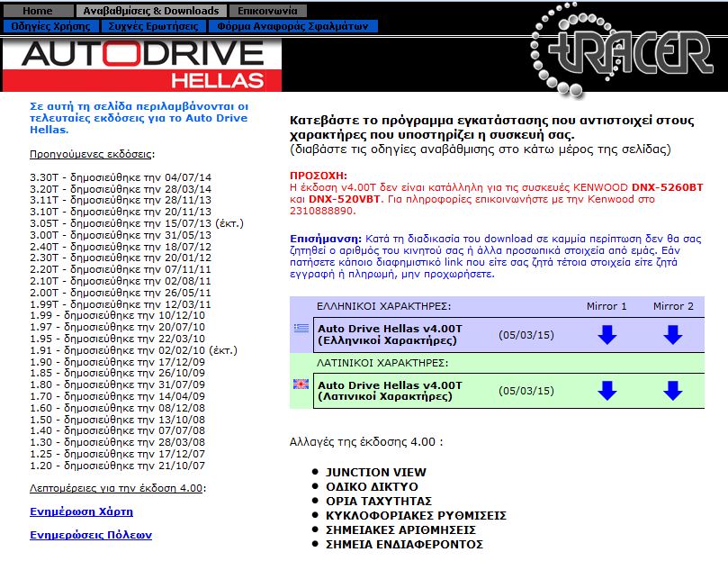
Task: Click the Mirror 2 column header
Action: point(673,306)
